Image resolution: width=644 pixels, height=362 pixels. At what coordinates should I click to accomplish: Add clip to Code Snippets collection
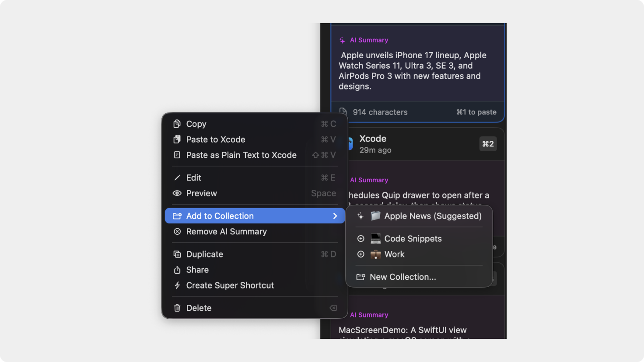click(419, 239)
